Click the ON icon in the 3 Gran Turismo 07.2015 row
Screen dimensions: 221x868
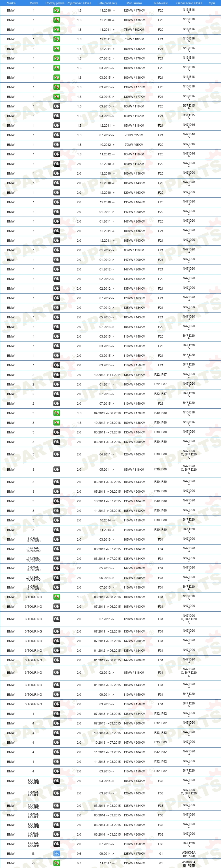pos(57,587)
